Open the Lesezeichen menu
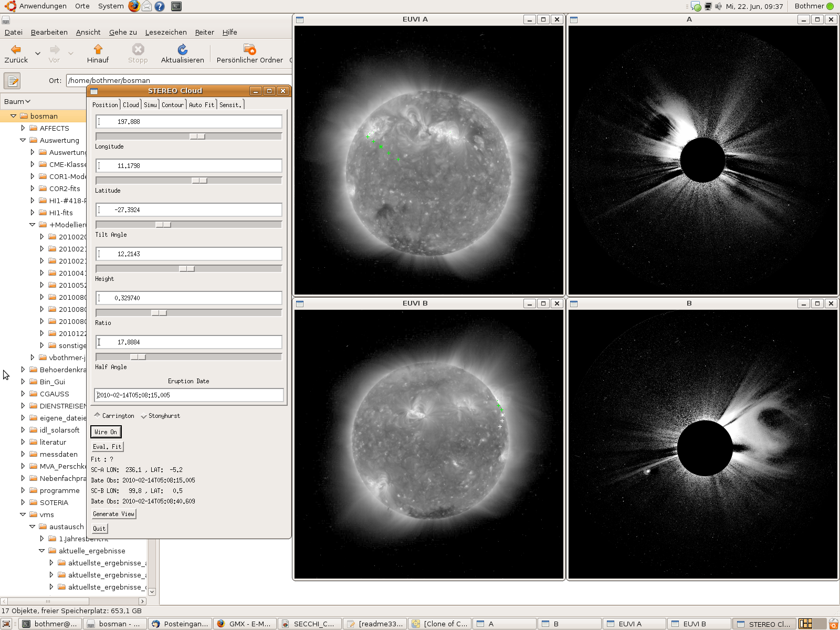The height and width of the screenshot is (630, 840). click(x=166, y=32)
